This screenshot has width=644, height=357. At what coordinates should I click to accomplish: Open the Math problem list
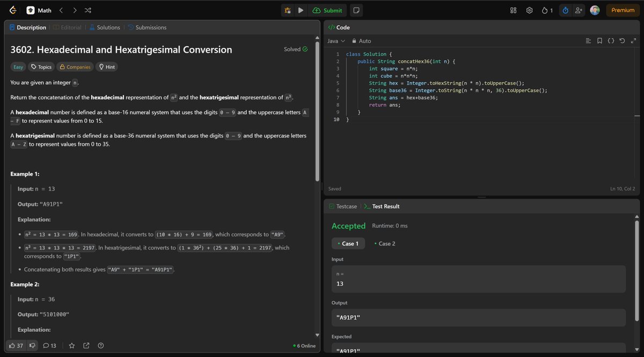39,10
